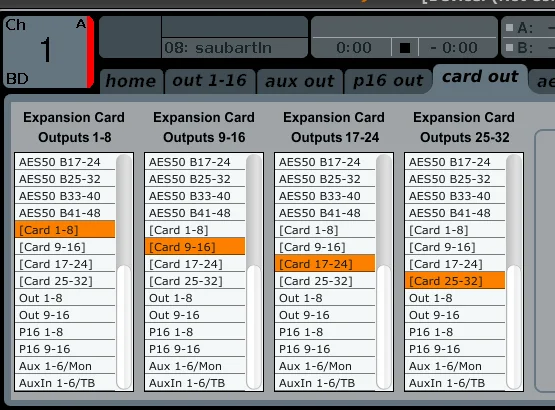Select P16 1-8 for Outputs 25-32
The image size is (555, 410).
[455, 332]
